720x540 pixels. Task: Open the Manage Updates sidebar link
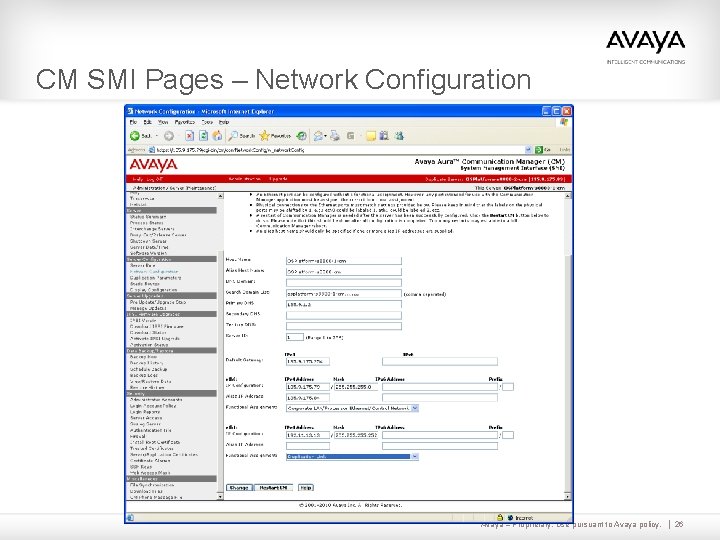148,308
